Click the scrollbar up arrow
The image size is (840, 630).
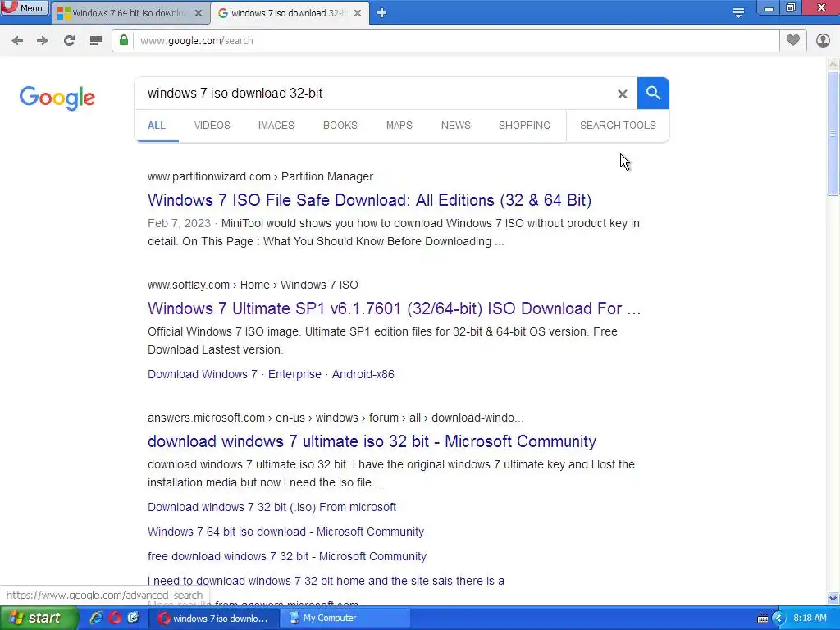click(833, 64)
